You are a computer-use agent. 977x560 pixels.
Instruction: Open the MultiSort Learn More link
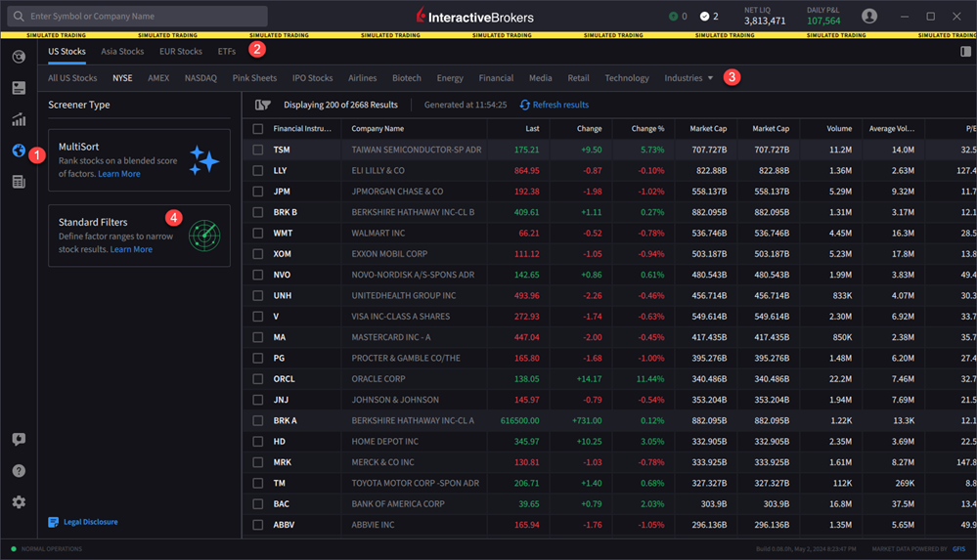click(x=119, y=174)
